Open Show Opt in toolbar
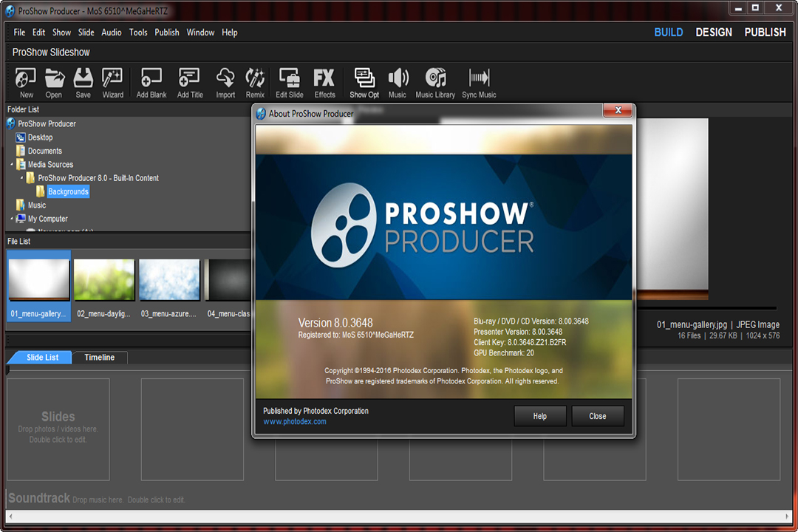 (364, 83)
